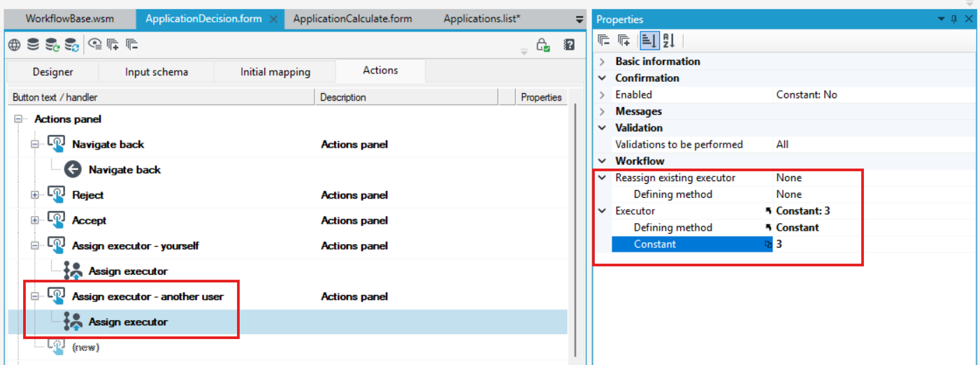Image resolution: width=980 pixels, height=365 pixels.
Task: Sort properties alphabetically with A-Z icon
Action: (668, 41)
